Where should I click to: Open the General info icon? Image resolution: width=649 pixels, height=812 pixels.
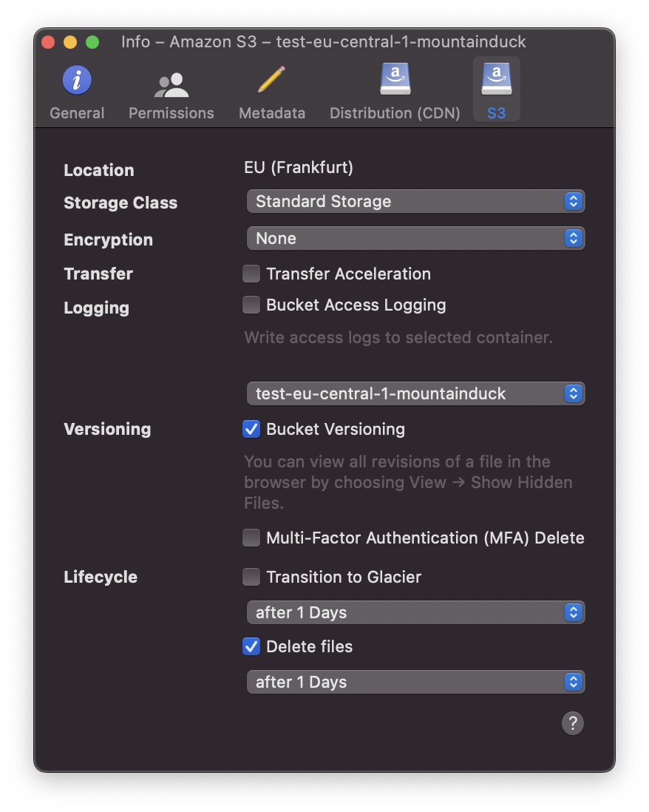(77, 81)
